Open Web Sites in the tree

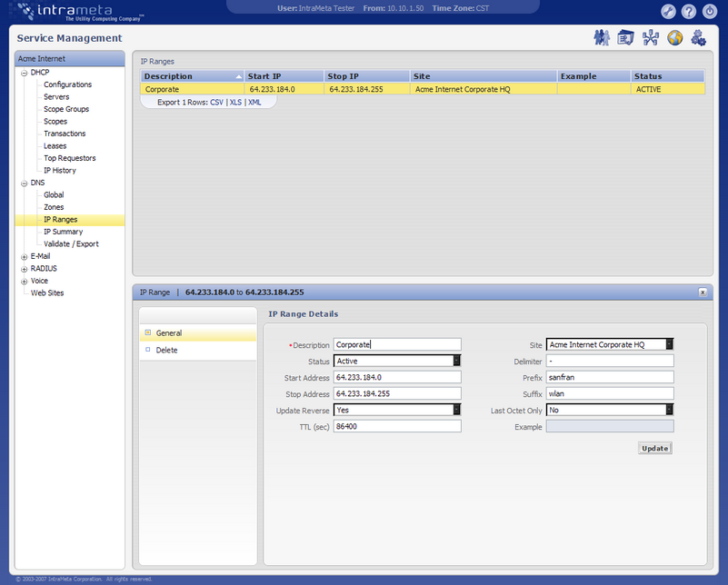(x=47, y=293)
